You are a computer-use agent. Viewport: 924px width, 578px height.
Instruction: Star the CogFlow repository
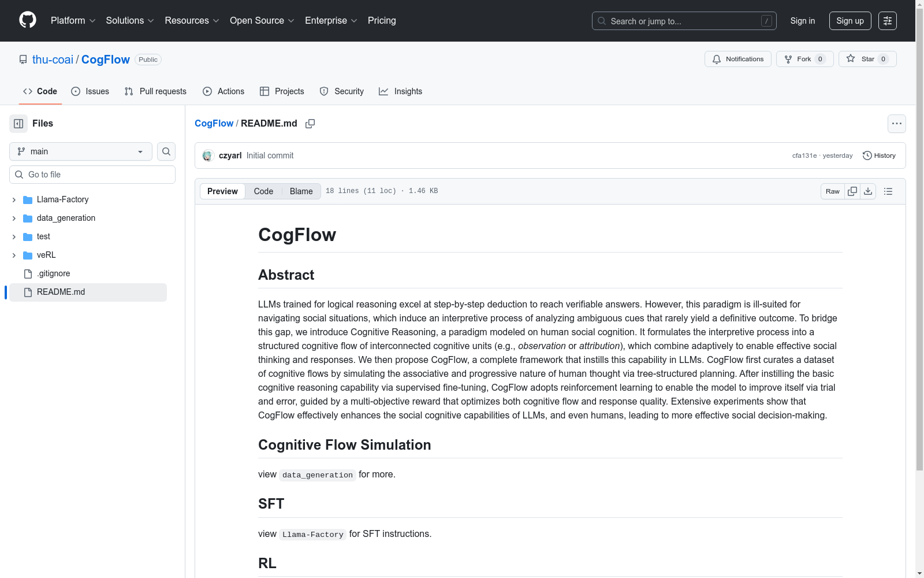pos(867,59)
